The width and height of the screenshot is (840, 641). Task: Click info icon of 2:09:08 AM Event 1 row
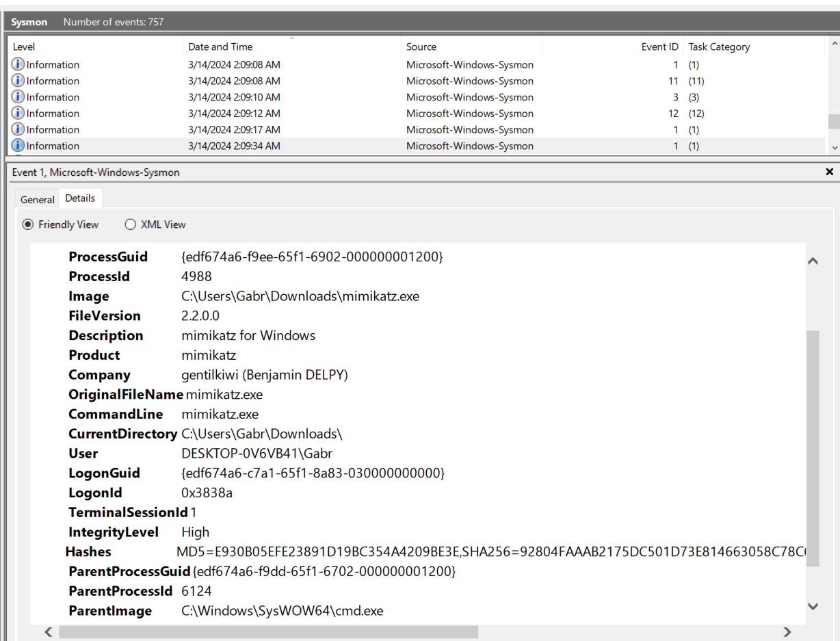click(x=18, y=64)
